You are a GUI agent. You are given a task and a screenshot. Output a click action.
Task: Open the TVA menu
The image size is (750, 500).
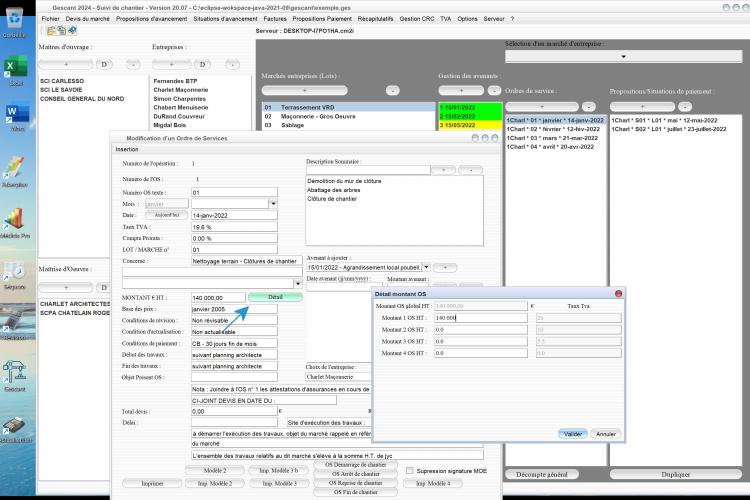click(x=445, y=19)
